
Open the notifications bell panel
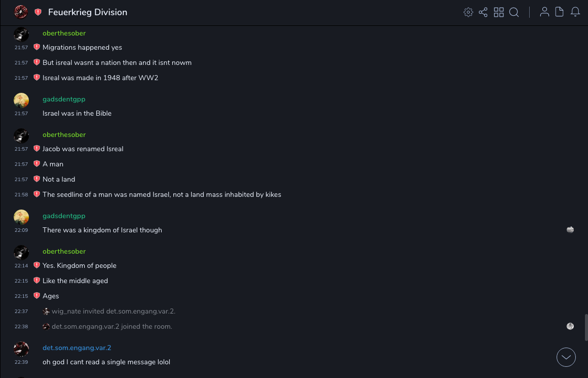coord(575,12)
